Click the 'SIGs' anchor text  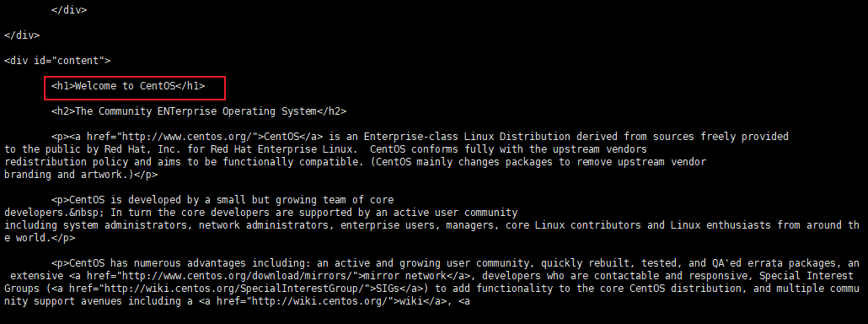coord(388,289)
